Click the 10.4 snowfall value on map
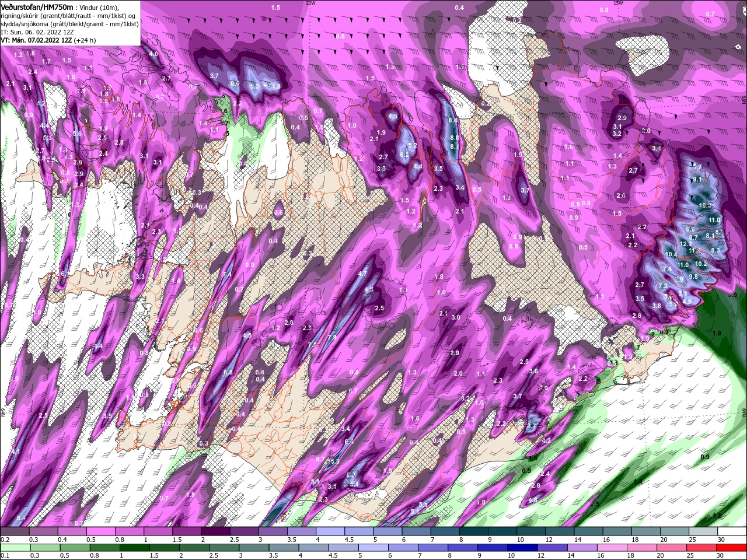 point(671,254)
